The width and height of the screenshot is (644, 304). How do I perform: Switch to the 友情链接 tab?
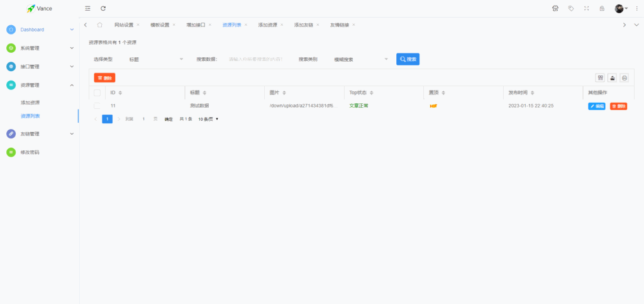point(340,25)
